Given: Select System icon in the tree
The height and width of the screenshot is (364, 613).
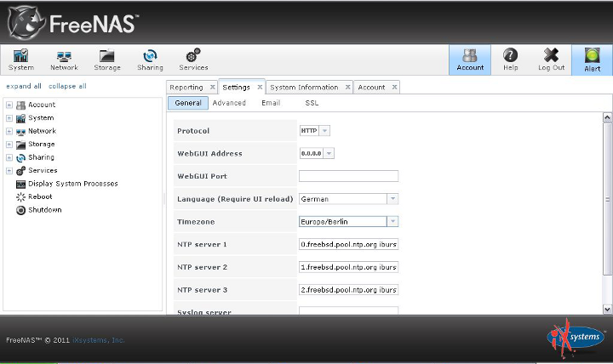Looking at the screenshot, I should [20, 118].
